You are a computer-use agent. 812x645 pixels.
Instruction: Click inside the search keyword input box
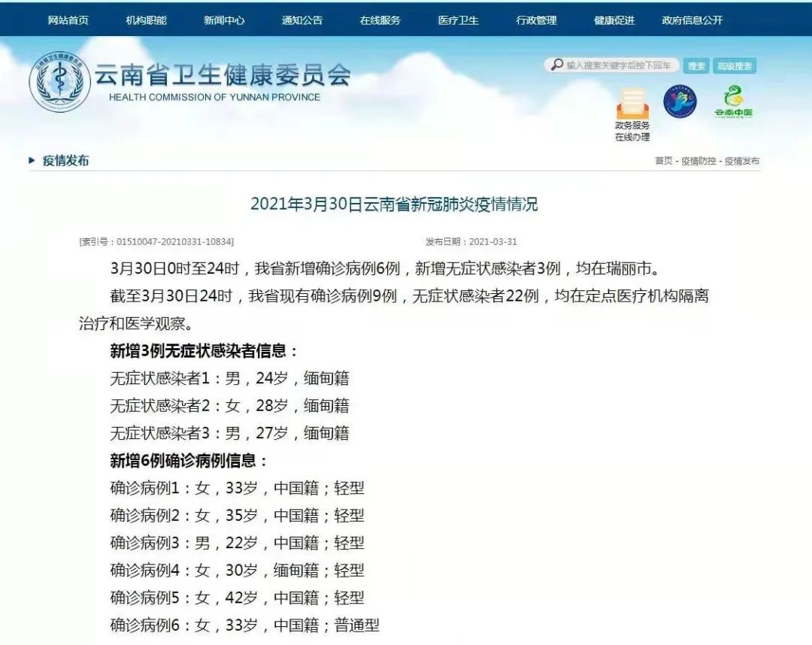pos(617,65)
